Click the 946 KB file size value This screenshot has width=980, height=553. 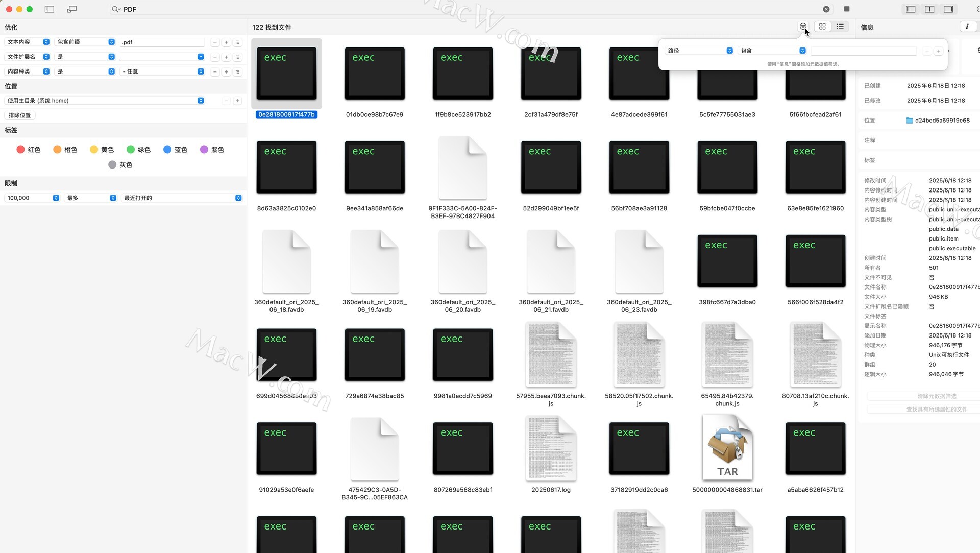tap(938, 297)
